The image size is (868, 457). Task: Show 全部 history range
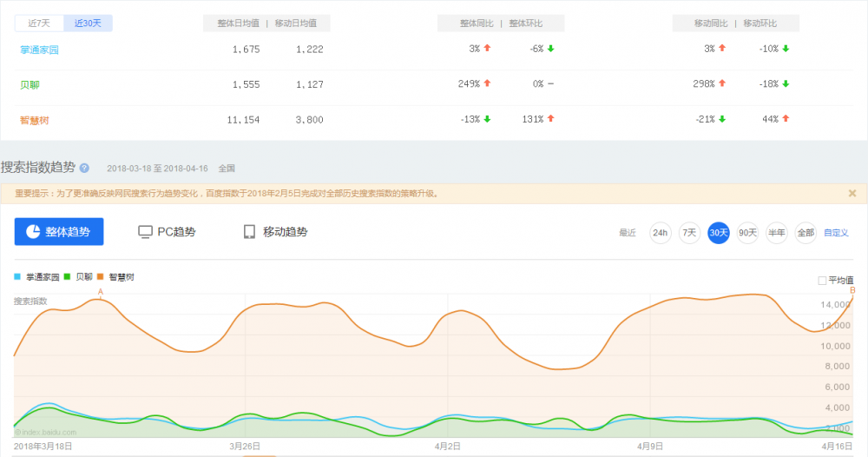pyautogui.click(x=806, y=233)
